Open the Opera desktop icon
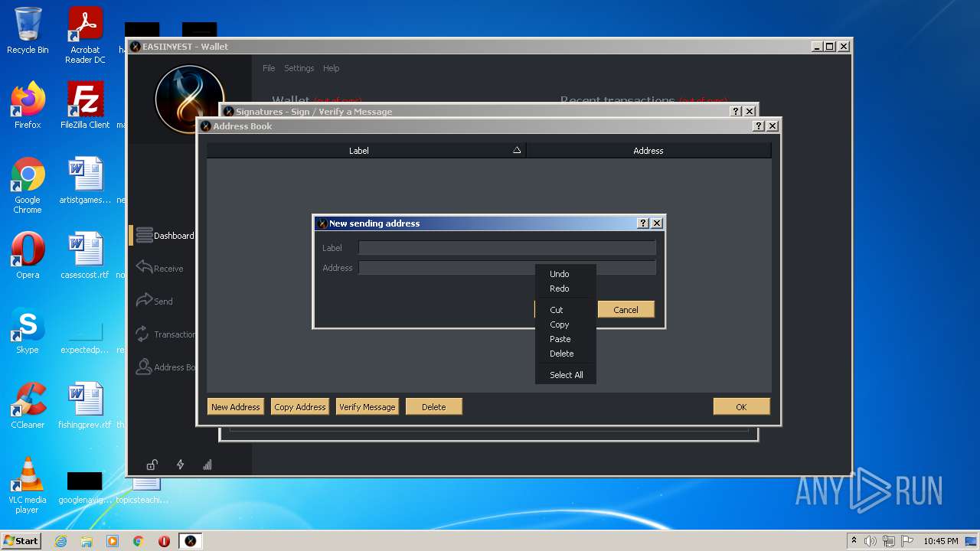This screenshot has height=551, width=980. (x=28, y=256)
